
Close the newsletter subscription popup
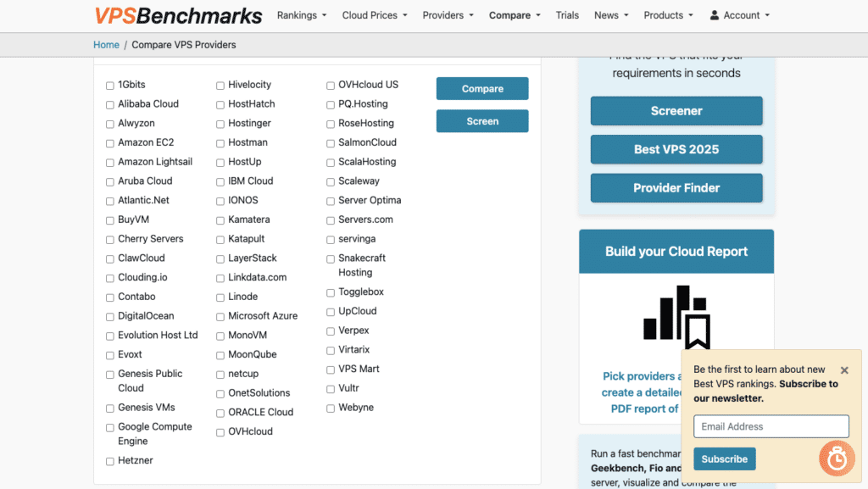click(x=844, y=370)
